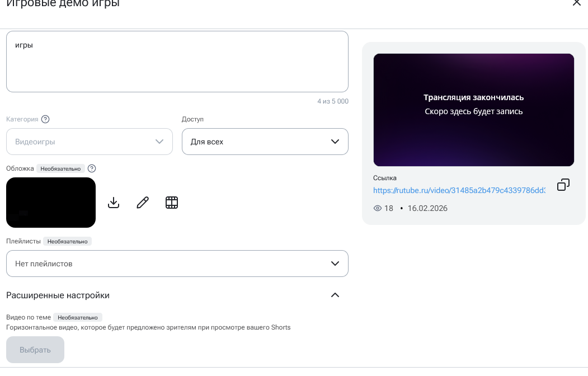
Task: Collapse Расширенные настройки with the chevron
Action: click(x=335, y=295)
